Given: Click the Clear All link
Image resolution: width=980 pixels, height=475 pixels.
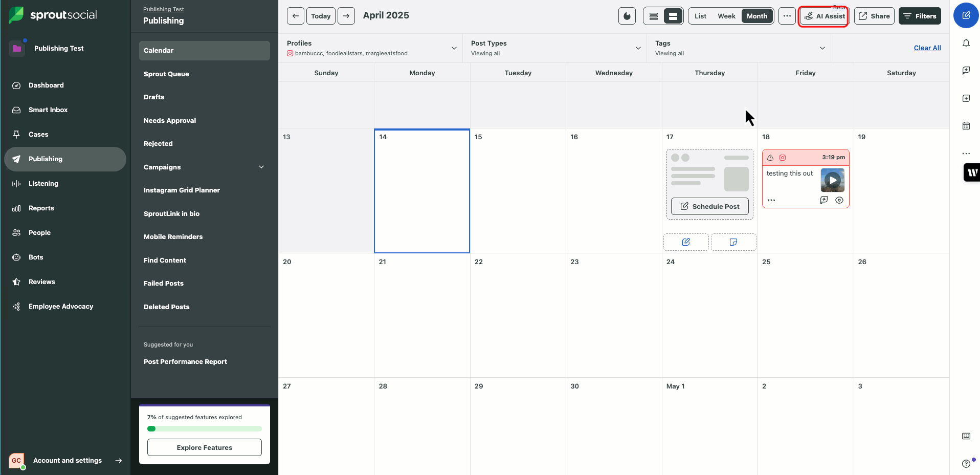Looking at the screenshot, I should (x=927, y=48).
